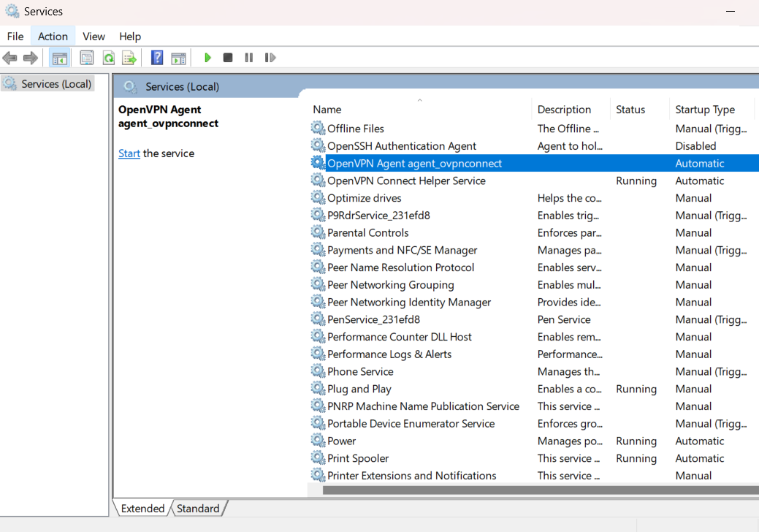Open Properties via toolbar icon

click(87, 58)
